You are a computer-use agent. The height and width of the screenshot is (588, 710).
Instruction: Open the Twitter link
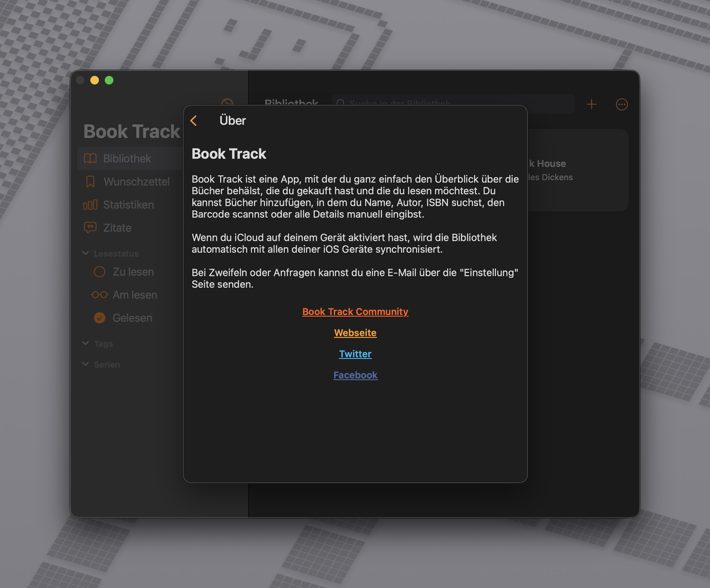355,354
